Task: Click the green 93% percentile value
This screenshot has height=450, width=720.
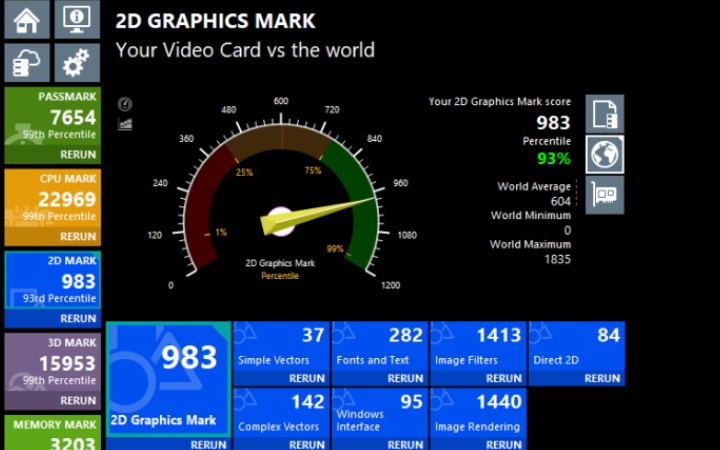Action: point(554,159)
